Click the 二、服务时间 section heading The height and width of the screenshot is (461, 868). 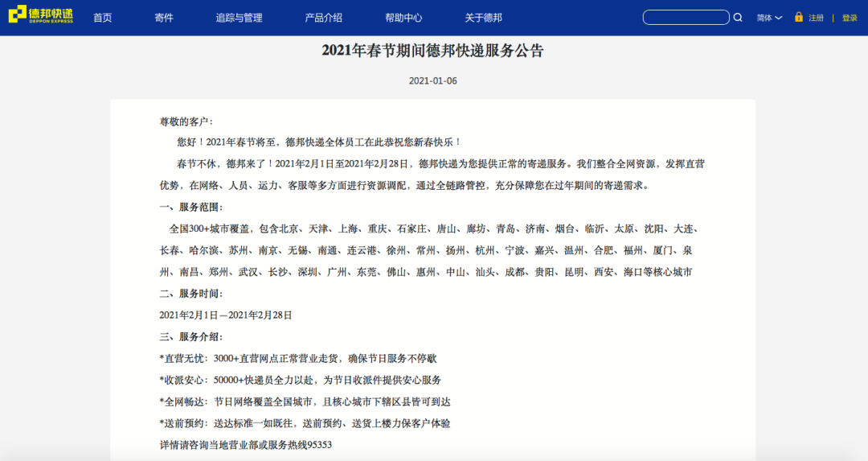point(191,294)
